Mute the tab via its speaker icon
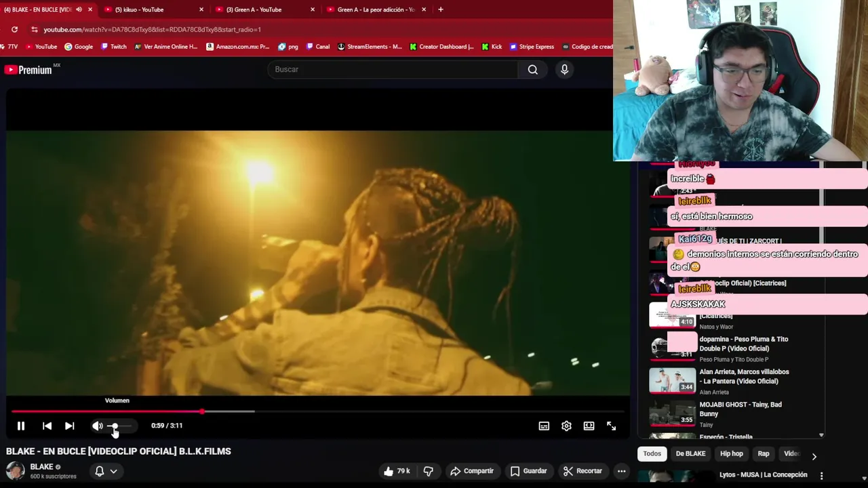The height and width of the screenshot is (488, 868). tap(79, 9)
